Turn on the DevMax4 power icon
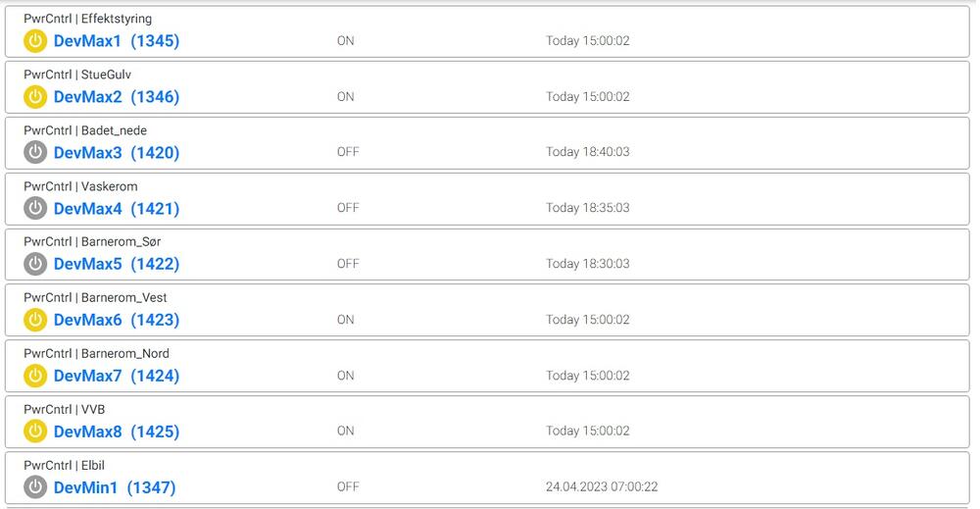Viewport: 980px width, 509px height. pyautogui.click(x=35, y=208)
